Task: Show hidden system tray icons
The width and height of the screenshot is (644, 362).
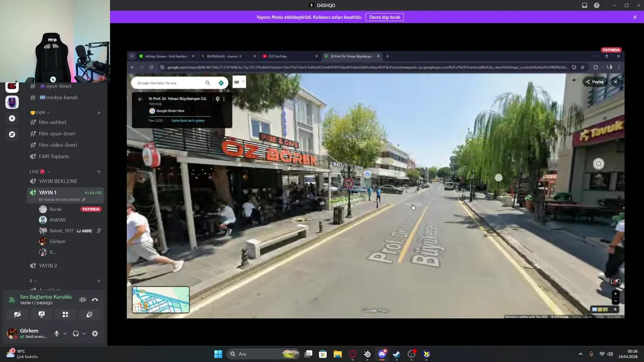Action: pyautogui.click(x=580, y=354)
